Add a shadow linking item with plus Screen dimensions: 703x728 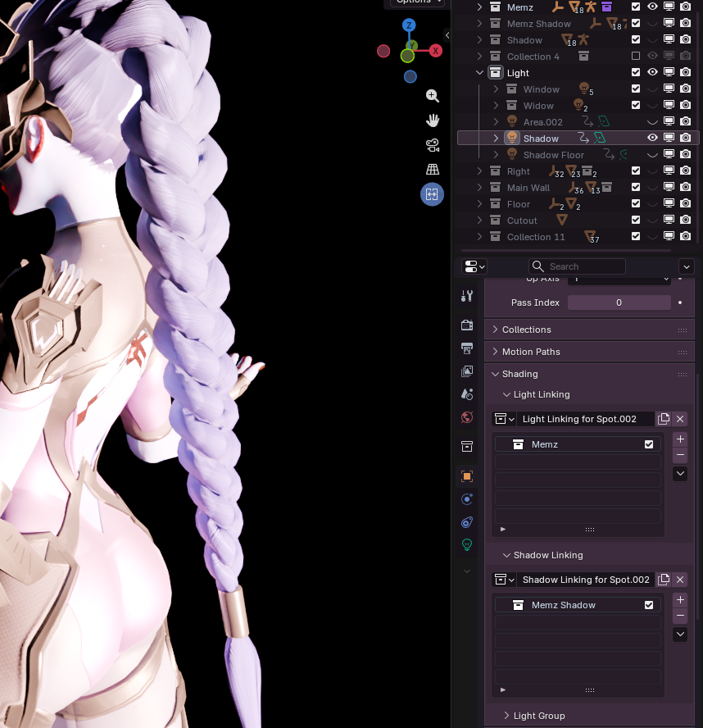[x=680, y=600]
